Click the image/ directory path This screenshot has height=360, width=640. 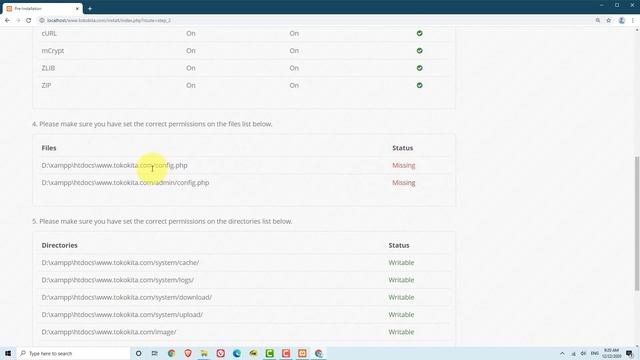point(109,332)
